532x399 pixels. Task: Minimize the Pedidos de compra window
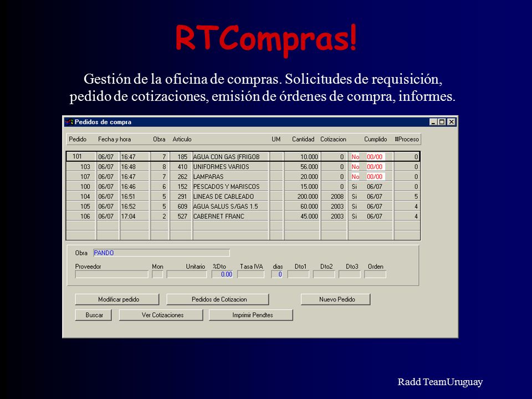pos(433,122)
